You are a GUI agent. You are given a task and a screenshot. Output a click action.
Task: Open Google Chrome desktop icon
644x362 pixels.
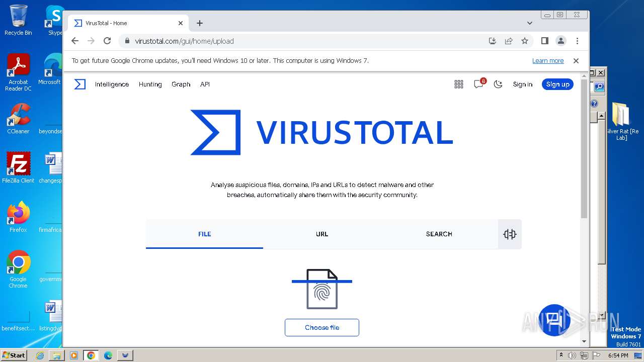coord(18,269)
